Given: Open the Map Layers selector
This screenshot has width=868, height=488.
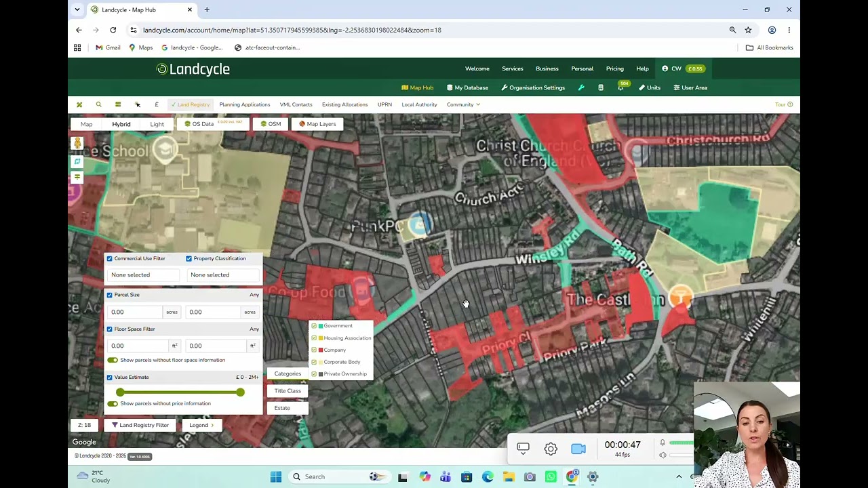Looking at the screenshot, I should (317, 124).
